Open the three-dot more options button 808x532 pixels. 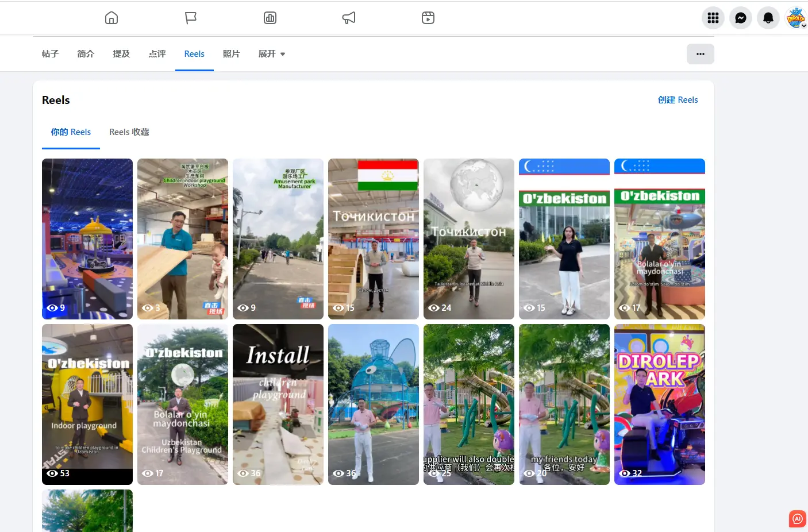[x=700, y=54]
